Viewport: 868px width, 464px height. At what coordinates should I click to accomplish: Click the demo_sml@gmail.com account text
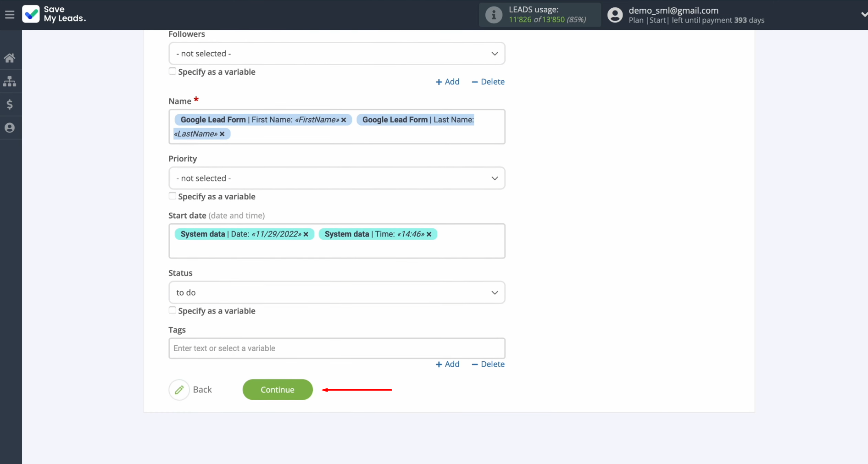[x=673, y=11]
